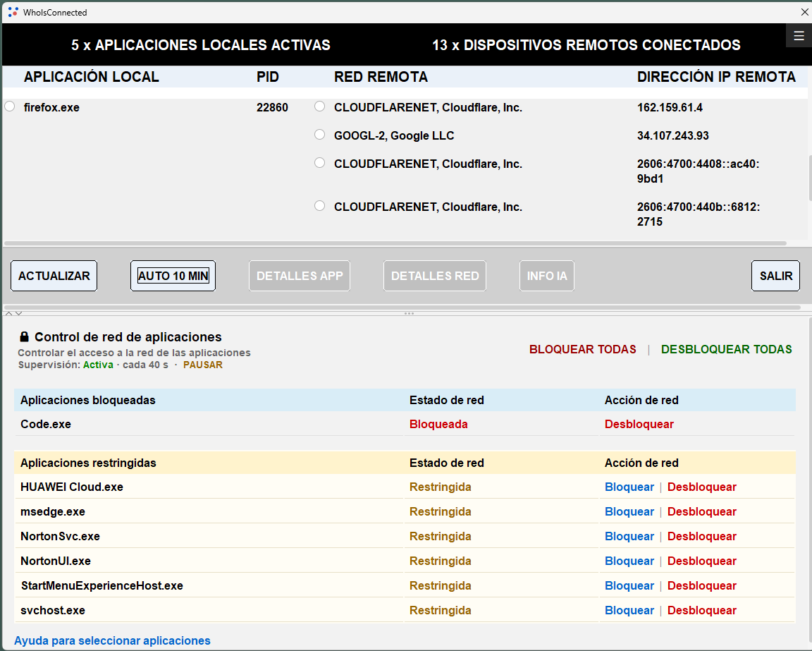
Task: Click the WhoIsConnected app logo icon
Action: coord(13,12)
